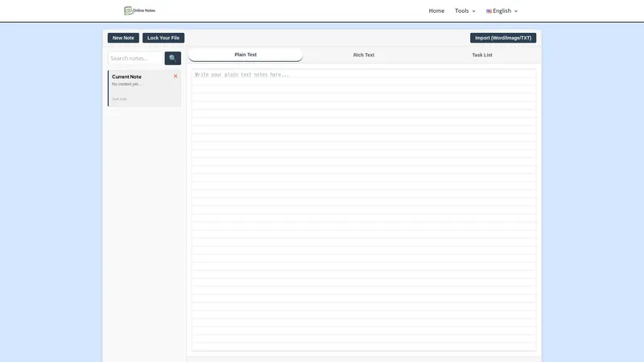644x362 pixels.
Task: Click the magnifier search button
Action: (x=173, y=58)
